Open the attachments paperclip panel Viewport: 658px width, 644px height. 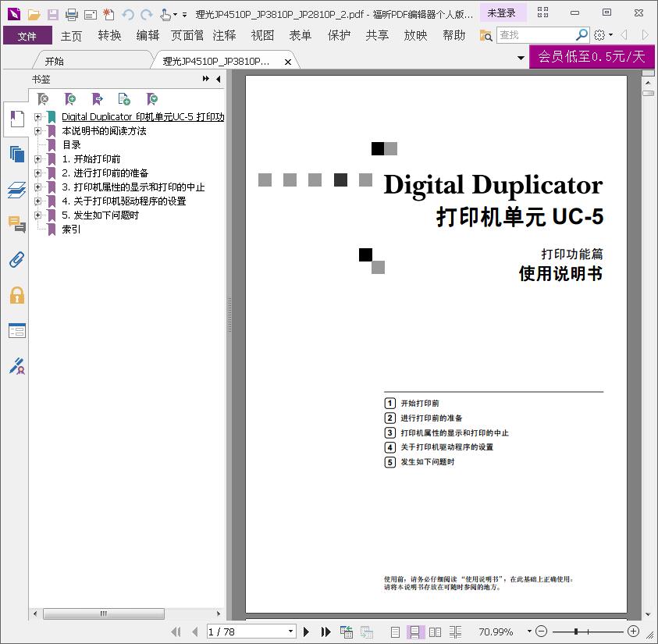click(17, 260)
